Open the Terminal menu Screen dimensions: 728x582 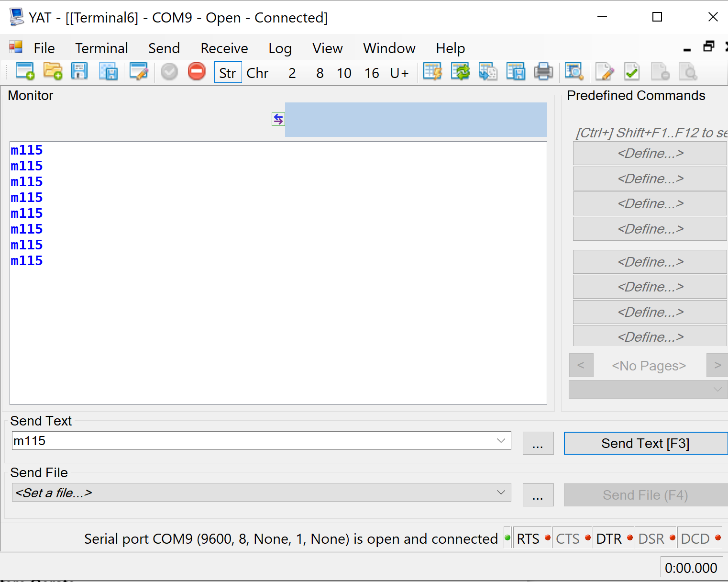(101, 48)
